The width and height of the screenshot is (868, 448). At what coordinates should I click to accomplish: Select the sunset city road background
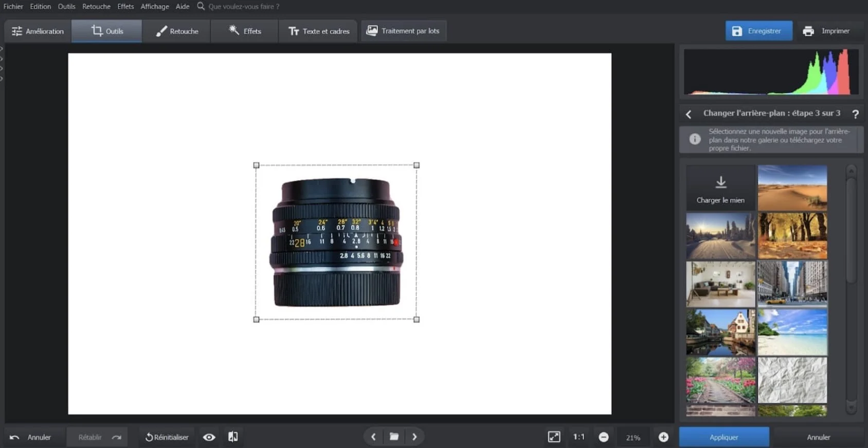pyautogui.click(x=720, y=236)
